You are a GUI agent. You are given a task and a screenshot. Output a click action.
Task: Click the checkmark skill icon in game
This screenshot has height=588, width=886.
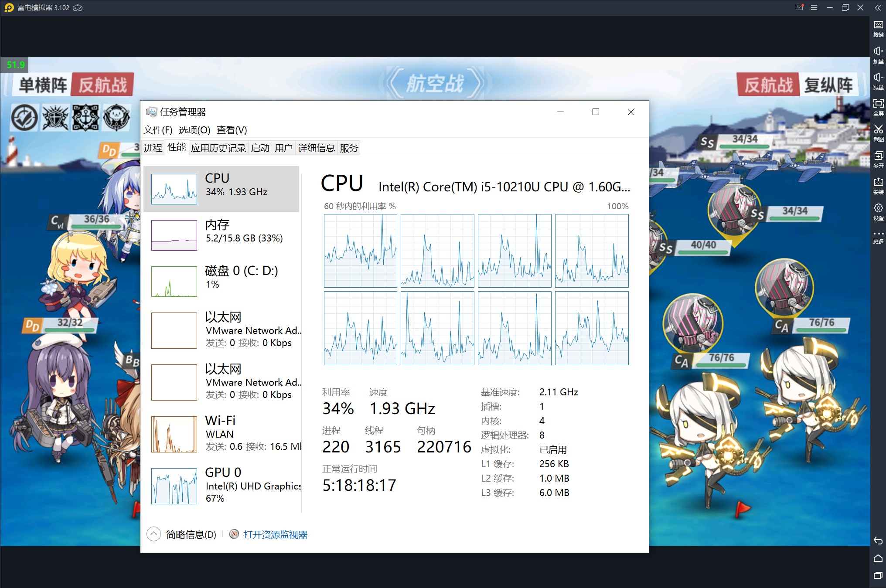[x=24, y=118]
